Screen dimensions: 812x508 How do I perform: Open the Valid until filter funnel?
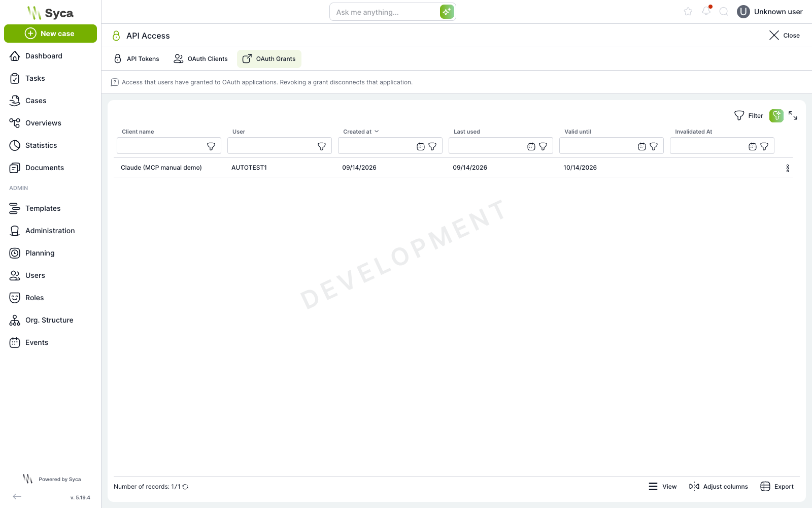654,146
